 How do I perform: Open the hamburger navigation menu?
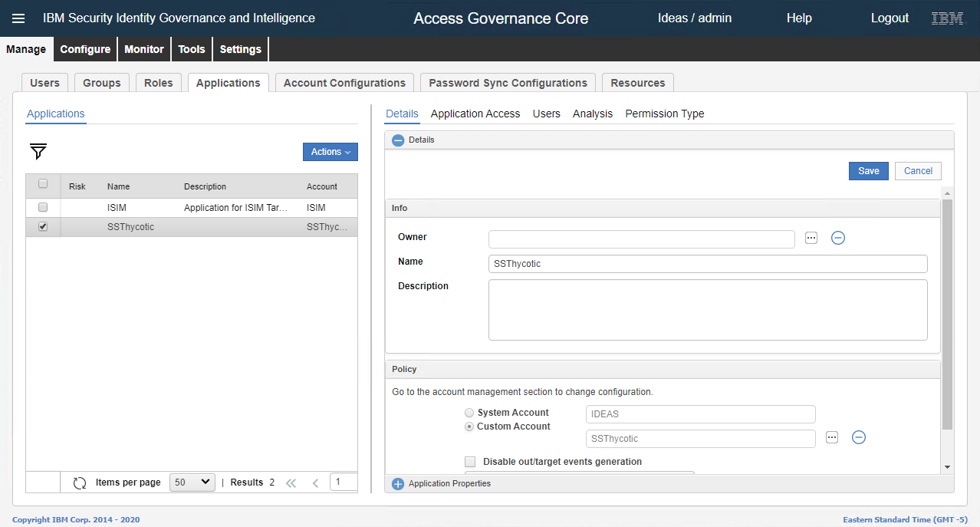coord(18,18)
